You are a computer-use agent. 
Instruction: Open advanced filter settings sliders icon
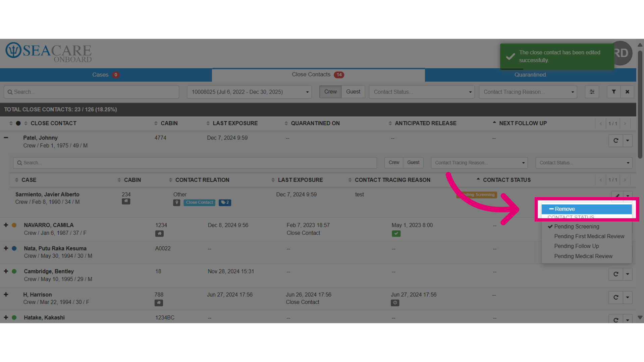click(x=592, y=92)
